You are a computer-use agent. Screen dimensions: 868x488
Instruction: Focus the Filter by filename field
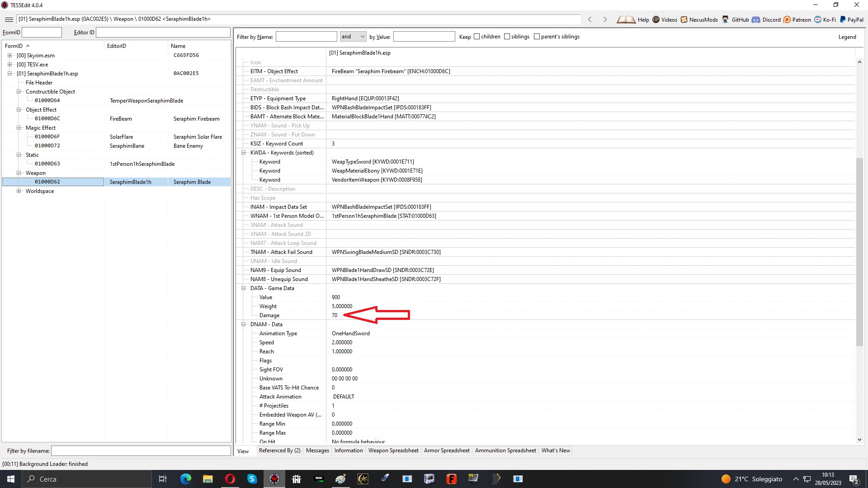pyautogui.click(x=141, y=451)
